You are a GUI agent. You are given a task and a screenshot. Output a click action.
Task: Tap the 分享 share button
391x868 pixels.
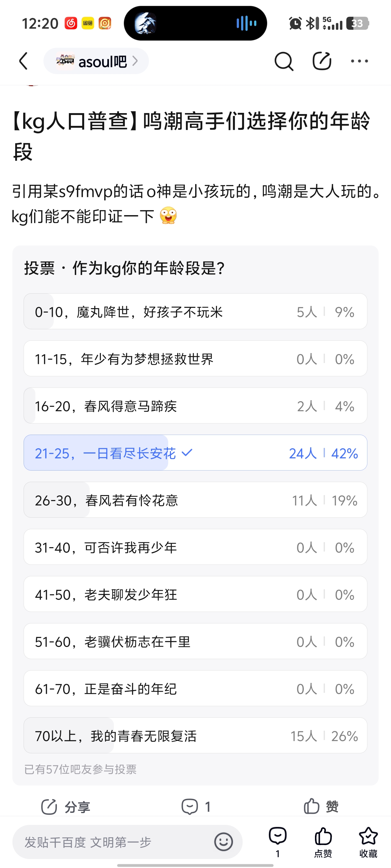(x=66, y=807)
